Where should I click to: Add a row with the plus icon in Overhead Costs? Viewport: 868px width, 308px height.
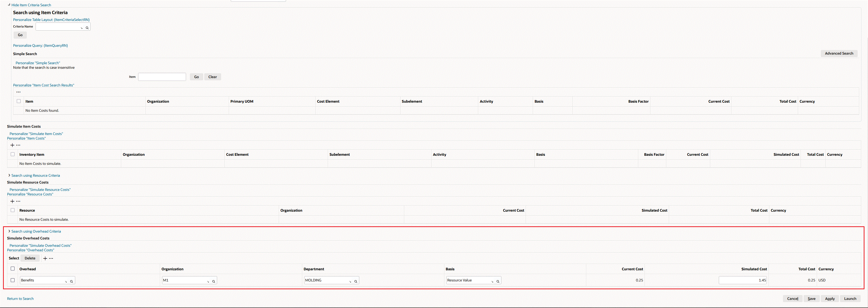coord(45,258)
